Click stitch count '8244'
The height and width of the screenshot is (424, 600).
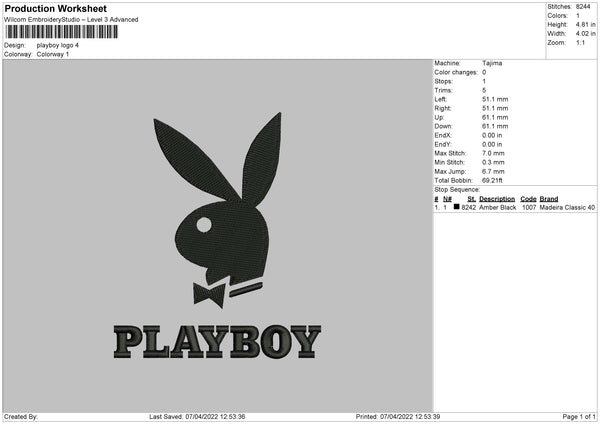[583, 7]
